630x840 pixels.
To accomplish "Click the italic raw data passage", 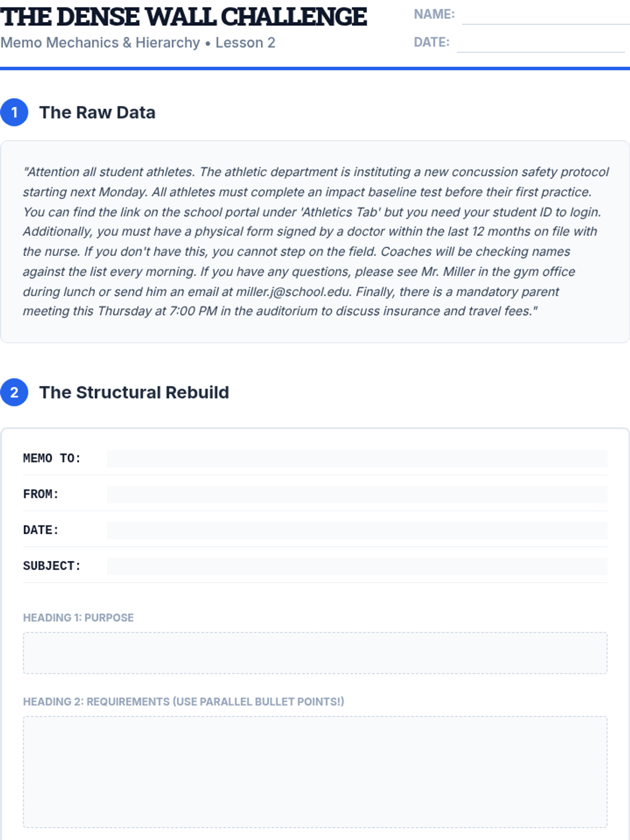I will 315,241.
